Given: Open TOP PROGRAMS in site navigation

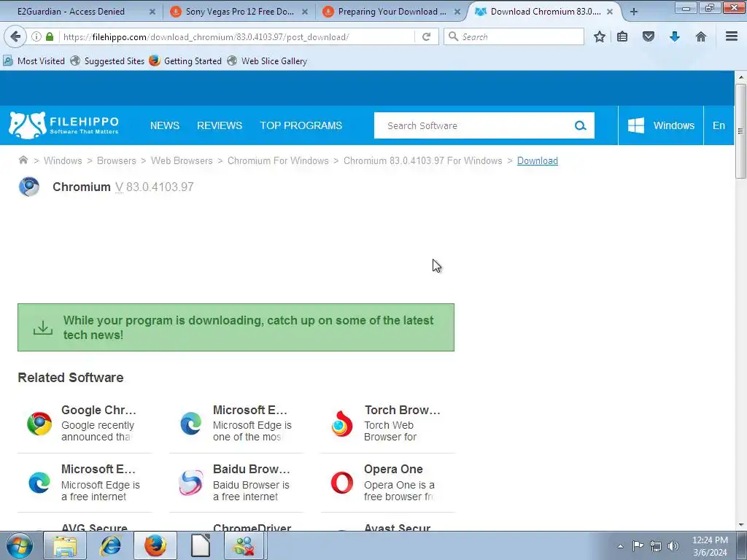Looking at the screenshot, I should coord(301,125).
